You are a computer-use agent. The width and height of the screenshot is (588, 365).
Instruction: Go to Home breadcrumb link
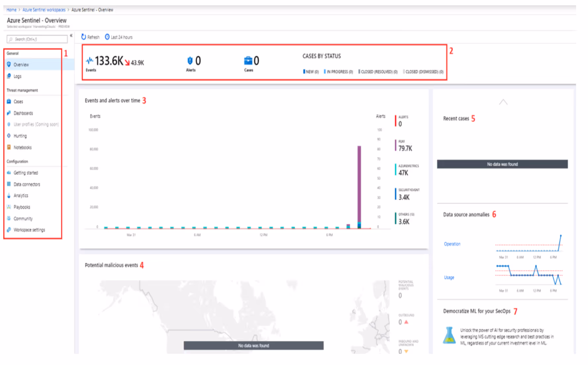[x=11, y=10]
